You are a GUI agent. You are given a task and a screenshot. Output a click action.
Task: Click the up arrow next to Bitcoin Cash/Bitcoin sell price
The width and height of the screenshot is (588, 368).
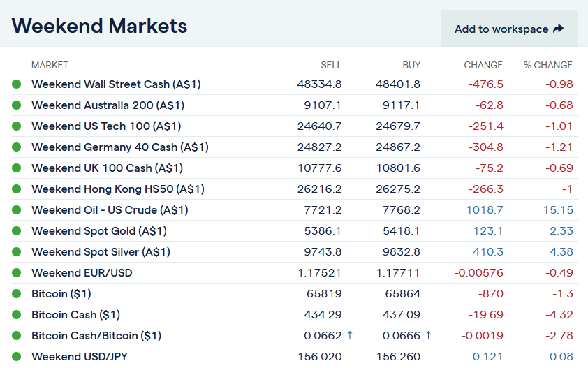point(350,336)
